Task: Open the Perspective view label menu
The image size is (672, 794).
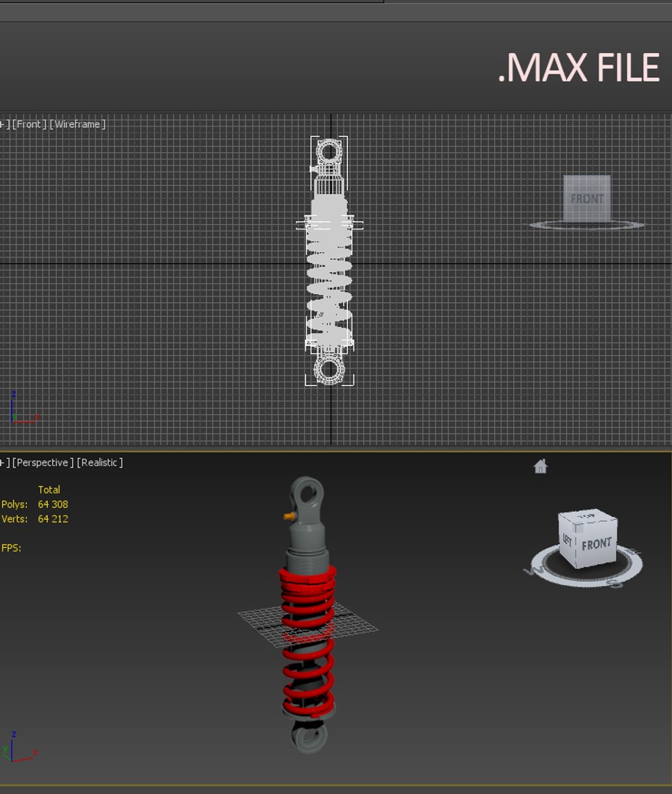Action: point(43,462)
